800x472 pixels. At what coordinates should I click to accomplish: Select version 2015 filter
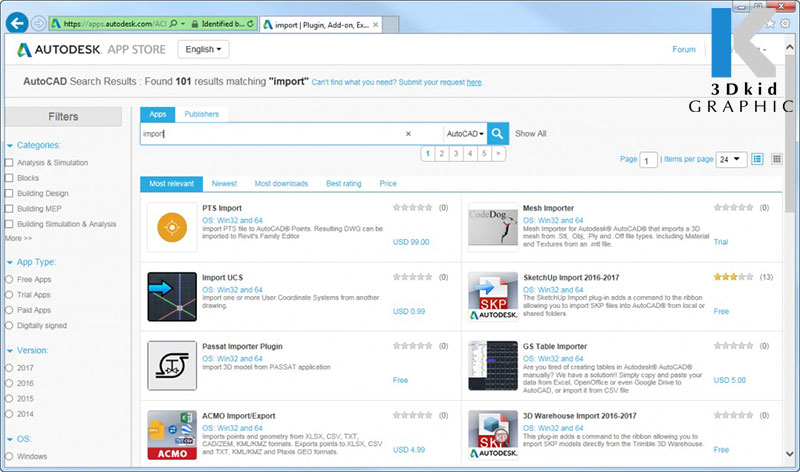click(9, 399)
